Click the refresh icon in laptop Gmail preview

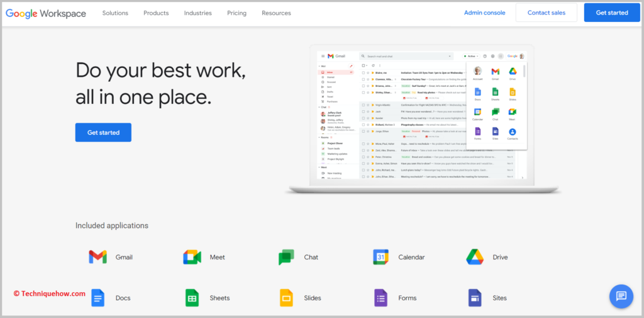tap(373, 65)
